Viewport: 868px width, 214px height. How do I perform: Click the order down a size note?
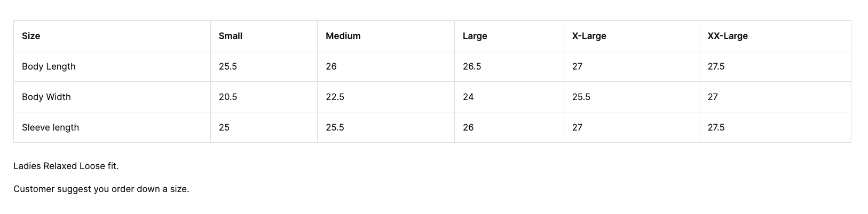[101, 189]
